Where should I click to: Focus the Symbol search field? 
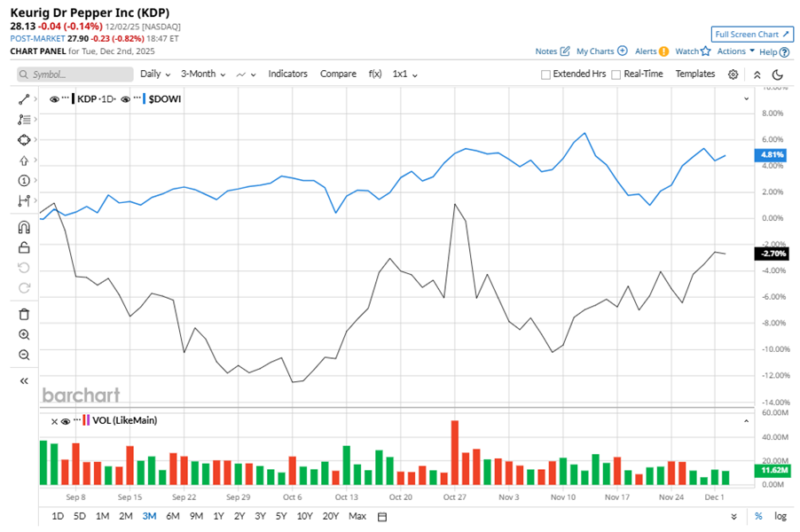click(75, 74)
